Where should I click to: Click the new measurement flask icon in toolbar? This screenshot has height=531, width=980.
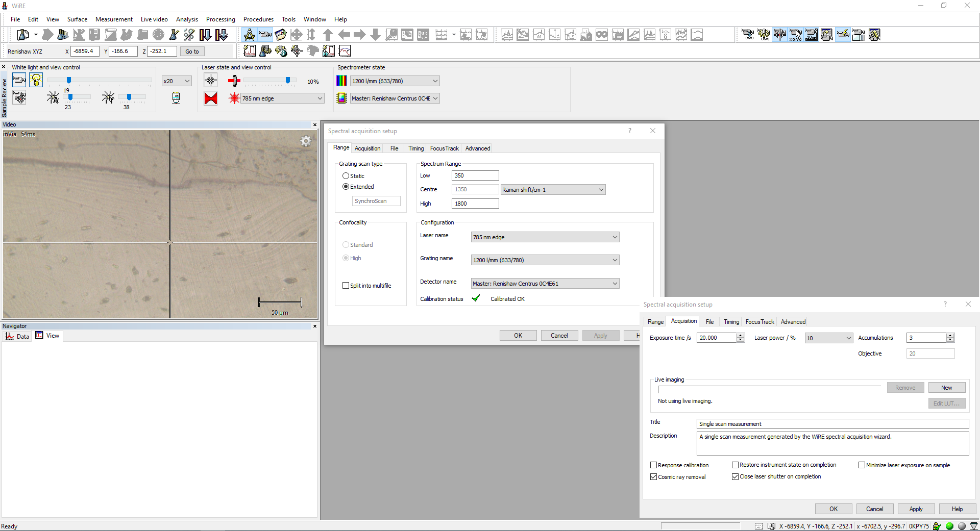pyautogui.click(x=23, y=35)
